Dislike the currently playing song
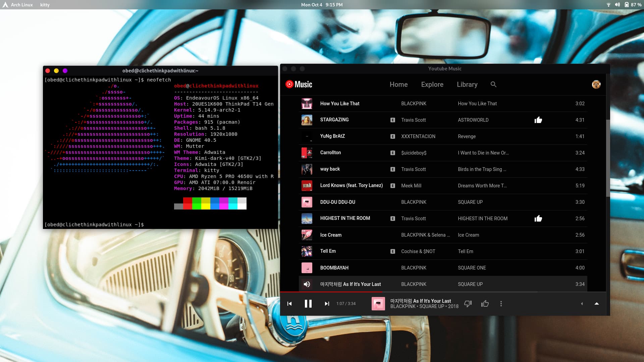 point(468,304)
